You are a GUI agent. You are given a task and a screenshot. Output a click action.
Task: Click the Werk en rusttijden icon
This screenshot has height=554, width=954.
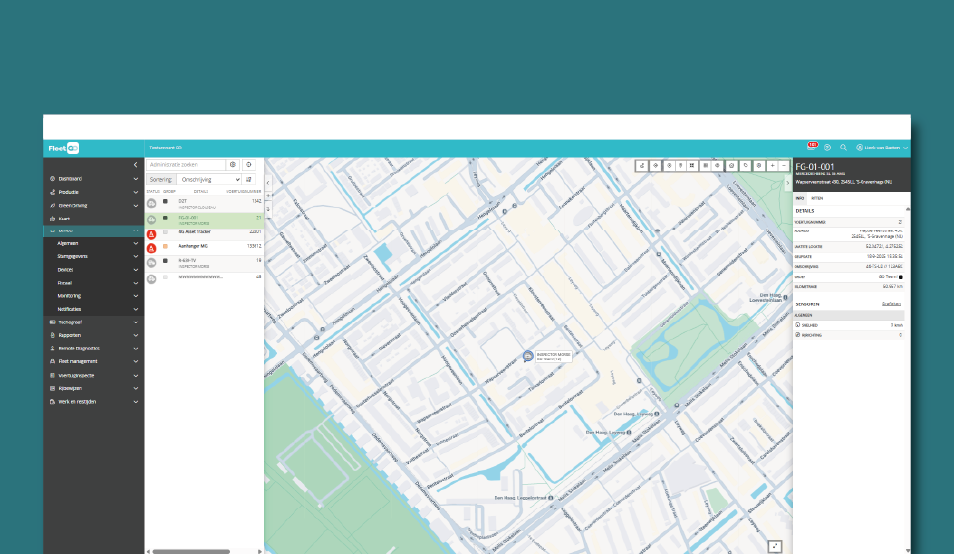(52, 402)
